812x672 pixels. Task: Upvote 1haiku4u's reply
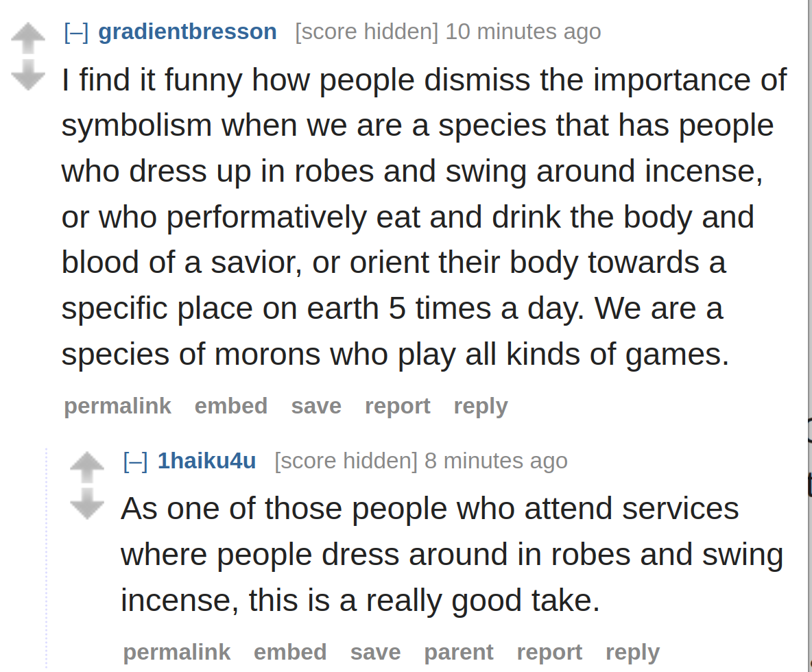(x=87, y=468)
